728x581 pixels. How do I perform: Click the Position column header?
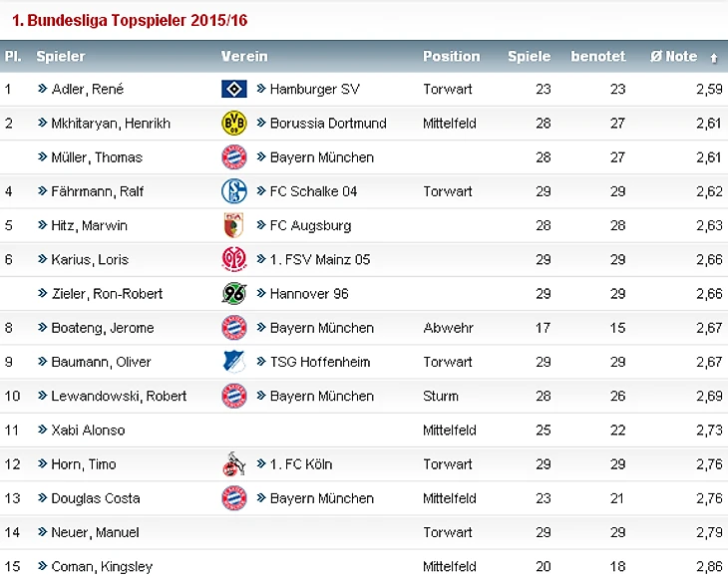tap(451, 57)
